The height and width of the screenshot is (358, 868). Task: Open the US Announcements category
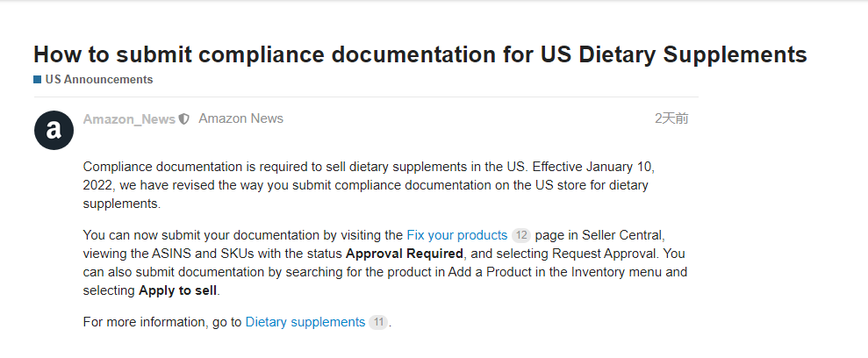[98, 80]
